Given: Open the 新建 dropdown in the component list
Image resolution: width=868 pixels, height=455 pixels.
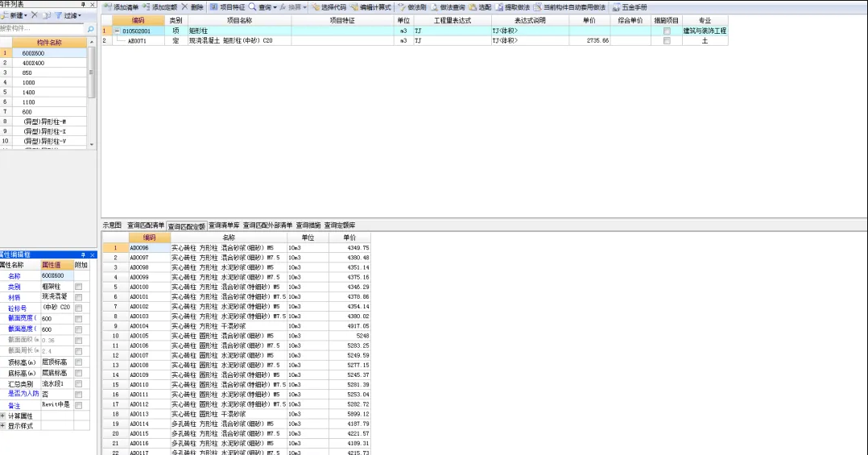Looking at the screenshot, I should coord(14,15).
